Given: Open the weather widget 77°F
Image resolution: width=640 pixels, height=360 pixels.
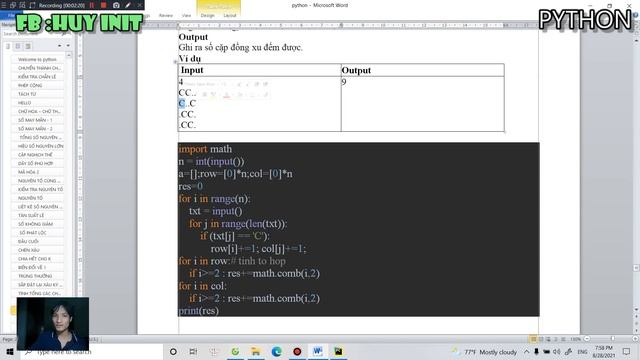Looking at the screenshot, I should pyautogui.click(x=484, y=351).
